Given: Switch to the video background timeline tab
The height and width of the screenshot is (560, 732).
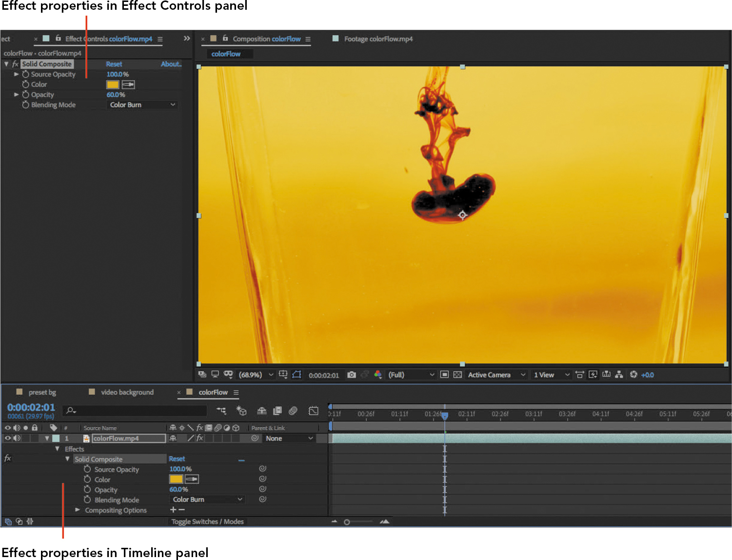Looking at the screenshot, I should coord(127,392).
